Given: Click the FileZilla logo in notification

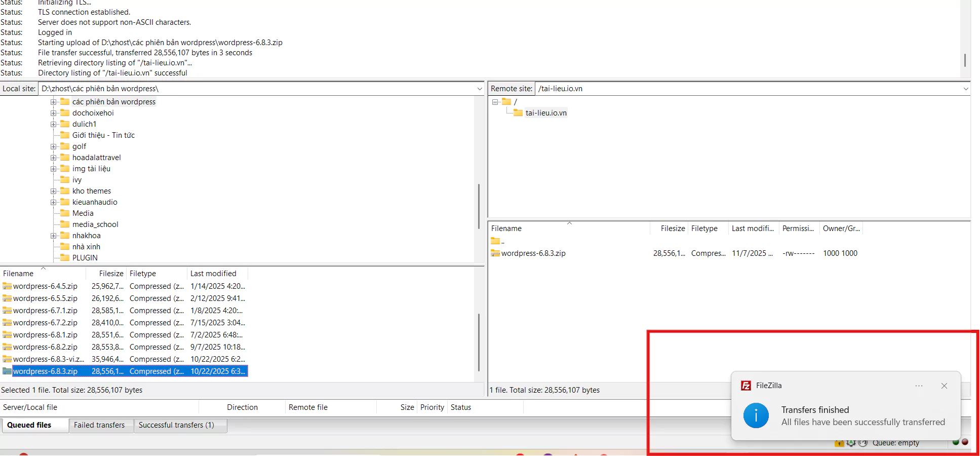Looking at the screenshot, I should coord(746,386).
